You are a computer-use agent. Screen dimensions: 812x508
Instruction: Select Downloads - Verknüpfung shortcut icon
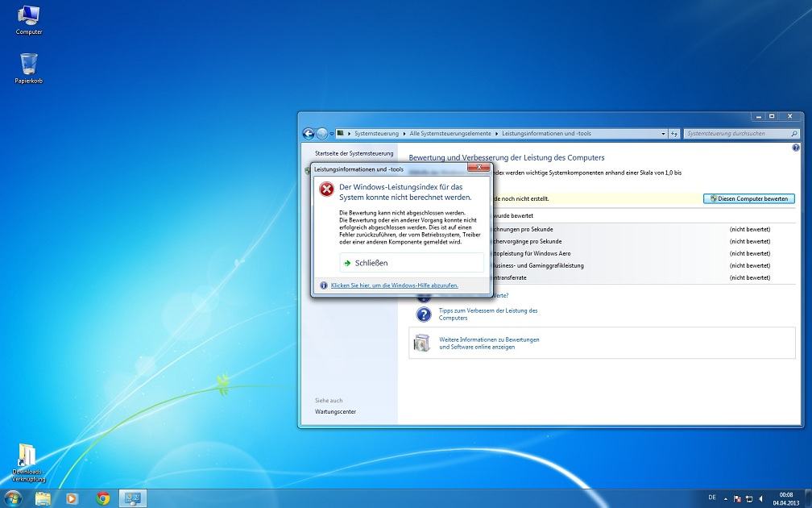pos(28,463)
